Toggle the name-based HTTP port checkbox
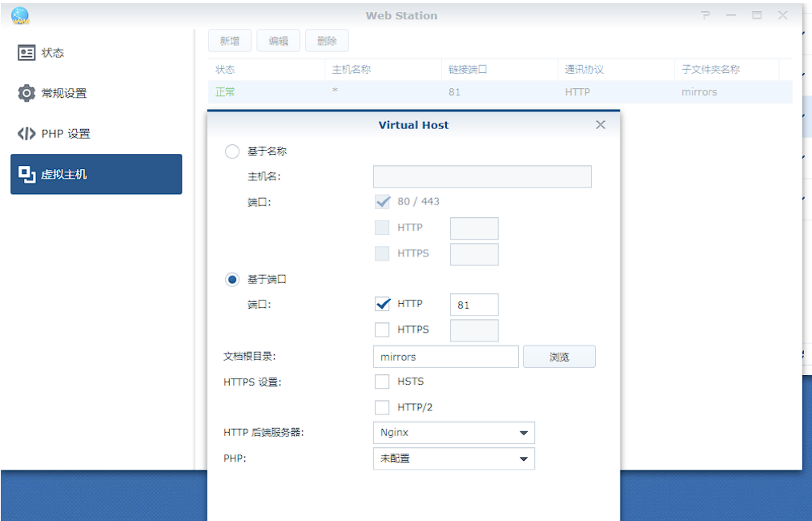The height and width of the screenshot is (521, 812). point(382,228)
